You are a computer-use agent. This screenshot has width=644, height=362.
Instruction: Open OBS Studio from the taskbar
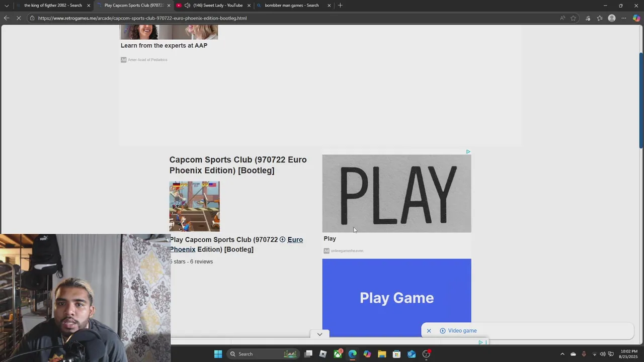coord(426,354)
